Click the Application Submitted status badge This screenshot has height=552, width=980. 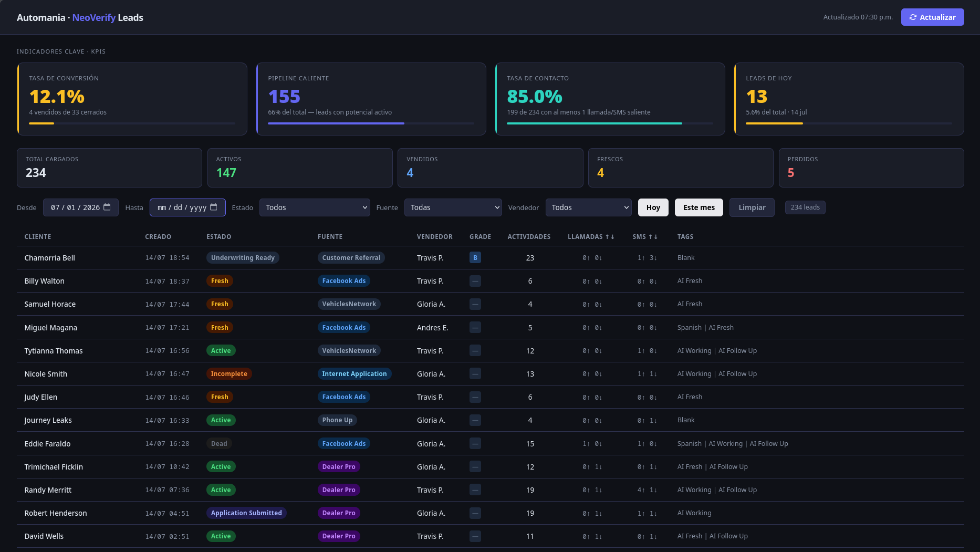pos(246,513)
